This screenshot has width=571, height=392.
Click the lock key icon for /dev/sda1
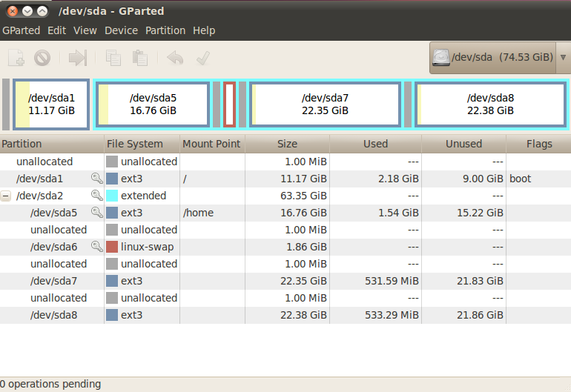[x=96, y=179]
